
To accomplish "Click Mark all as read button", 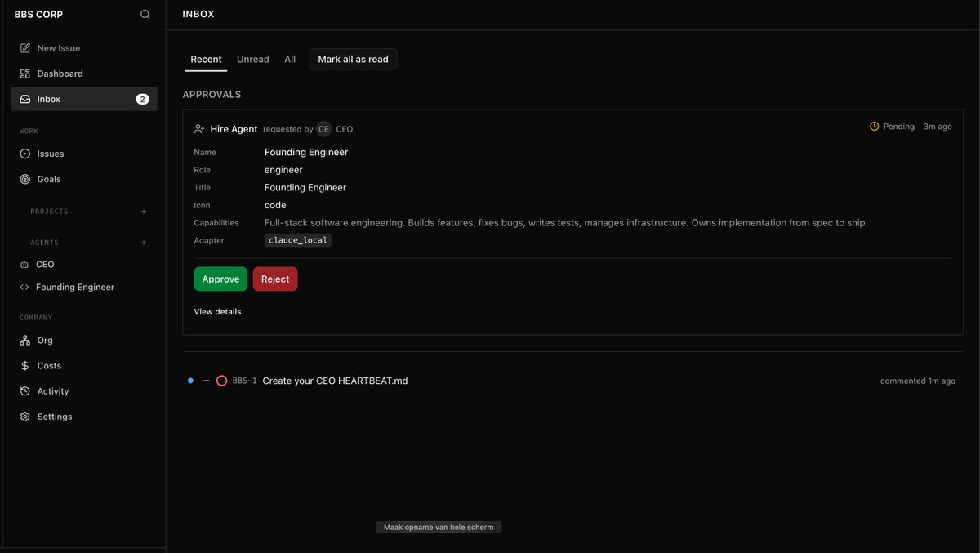I will click(x=353, y=59).
